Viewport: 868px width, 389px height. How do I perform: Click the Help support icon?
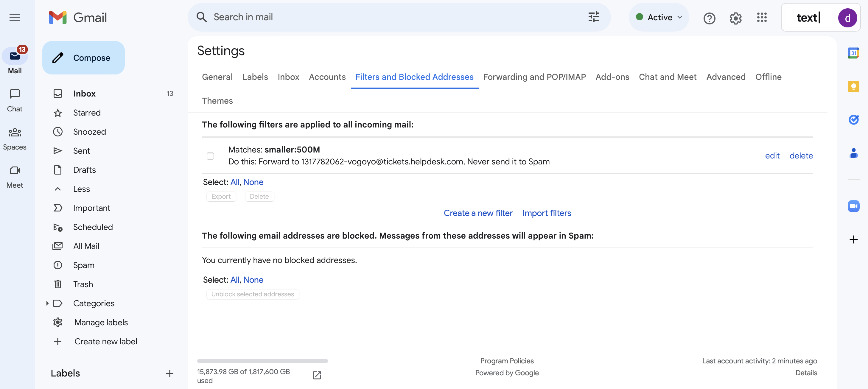[x=709, y=17]
